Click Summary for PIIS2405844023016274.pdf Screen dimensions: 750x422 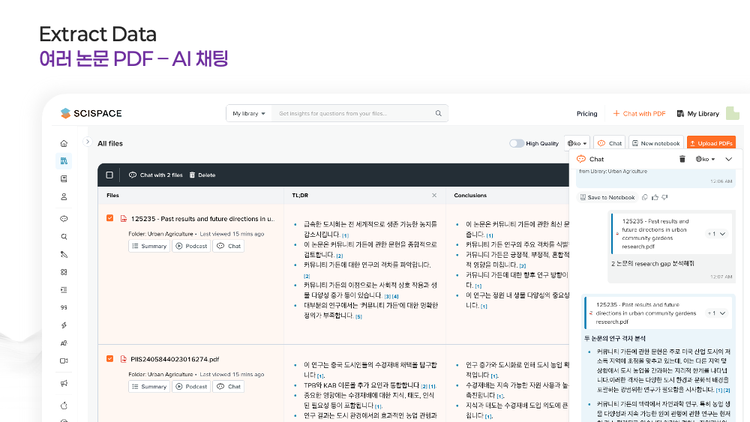pyautogui.click(x=149, y=387)
